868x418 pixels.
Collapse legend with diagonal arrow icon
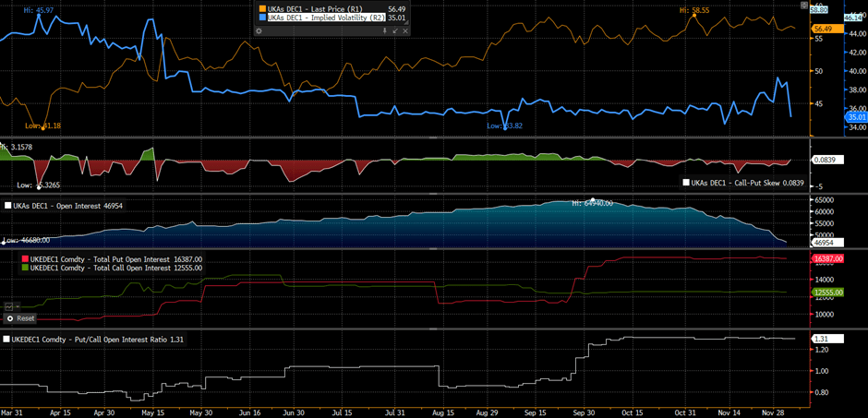395,30
